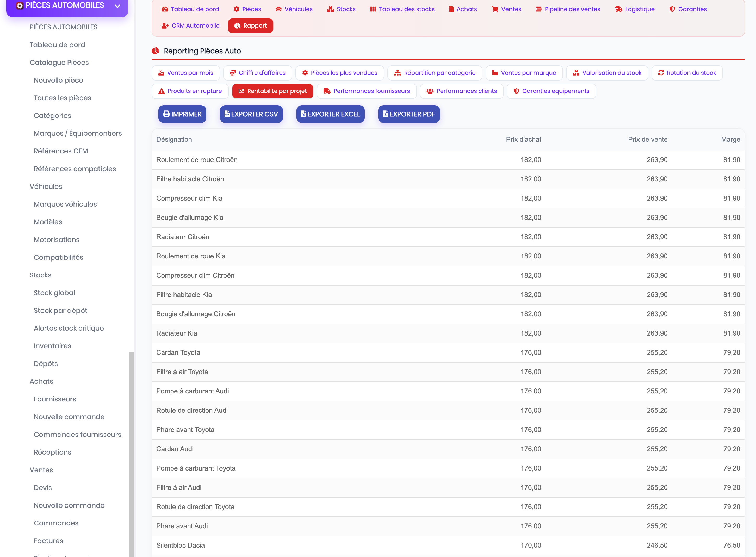Open the Tableau de bord top tab
The height and width of the screenshot is (557, 756).
tap(190, 9)
